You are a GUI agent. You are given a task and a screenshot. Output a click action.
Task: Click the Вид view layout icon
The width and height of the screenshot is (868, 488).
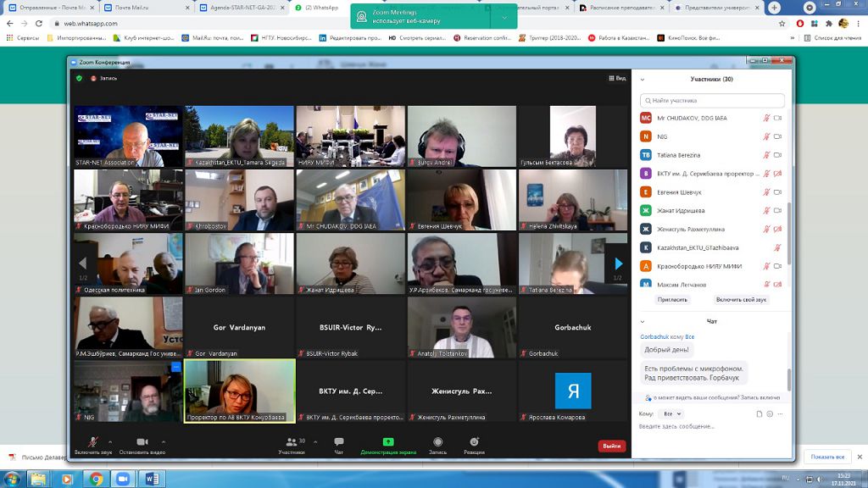tap(617, 78)
